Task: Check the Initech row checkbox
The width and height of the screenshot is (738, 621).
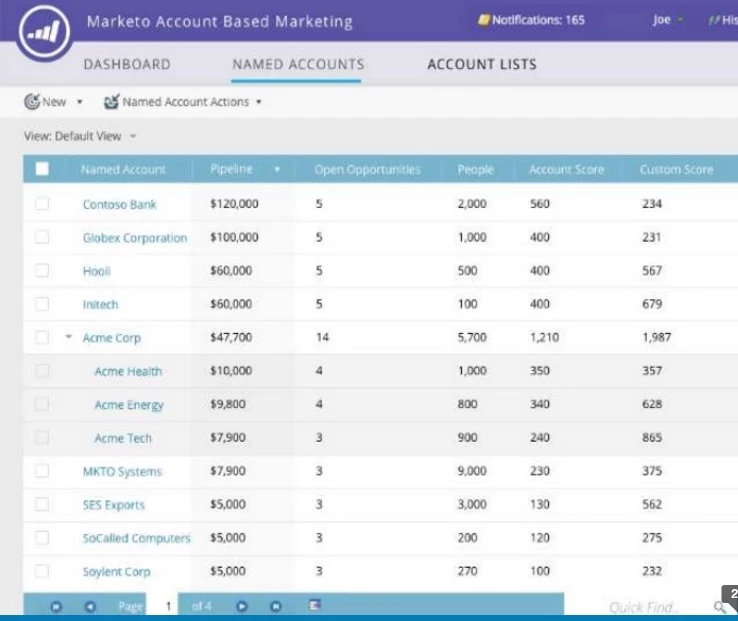Action: (42, 304)
